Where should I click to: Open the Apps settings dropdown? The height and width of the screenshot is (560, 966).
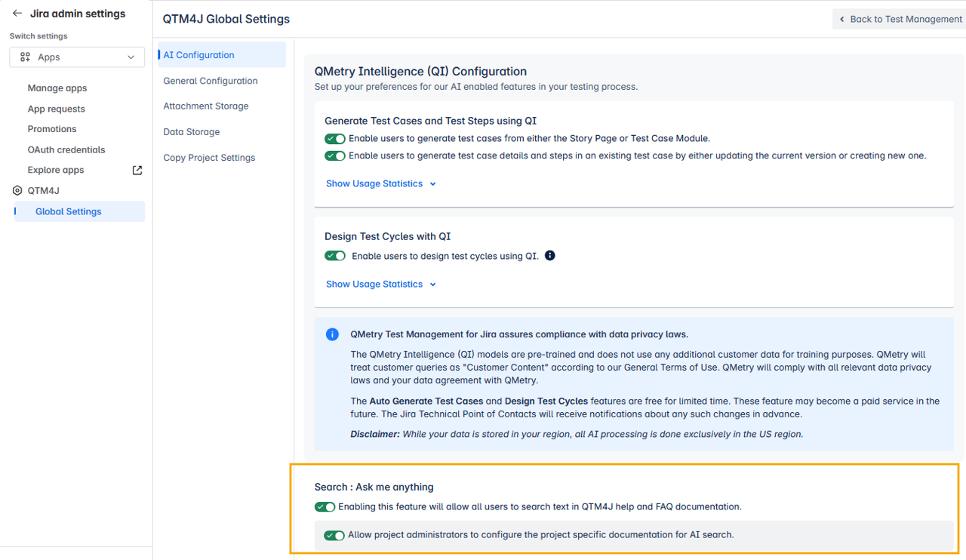pyautogui.click(x=76, y=57)
